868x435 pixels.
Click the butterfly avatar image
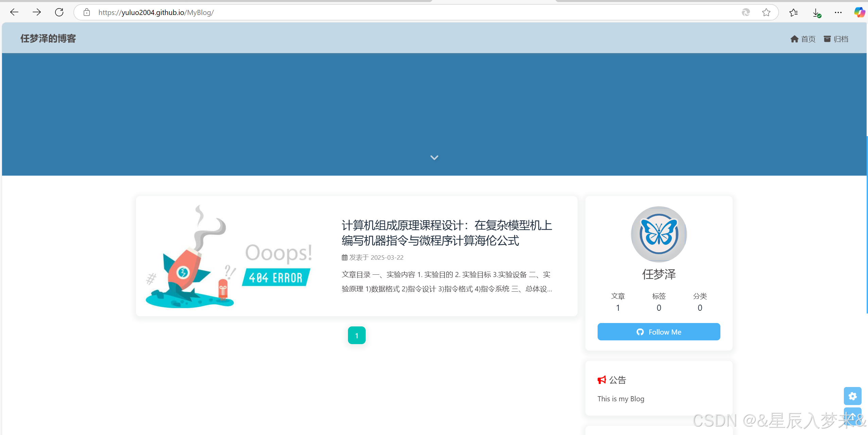658,234
